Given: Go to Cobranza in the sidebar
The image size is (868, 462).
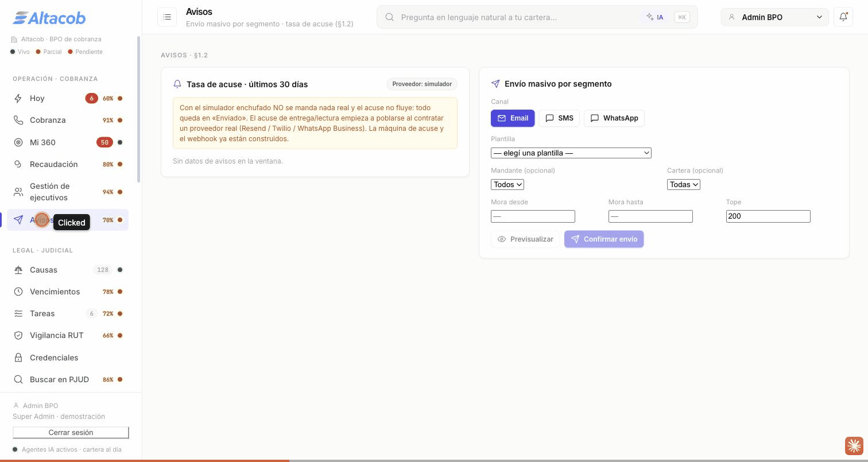Looking at the screenshot, I should 68,120.
